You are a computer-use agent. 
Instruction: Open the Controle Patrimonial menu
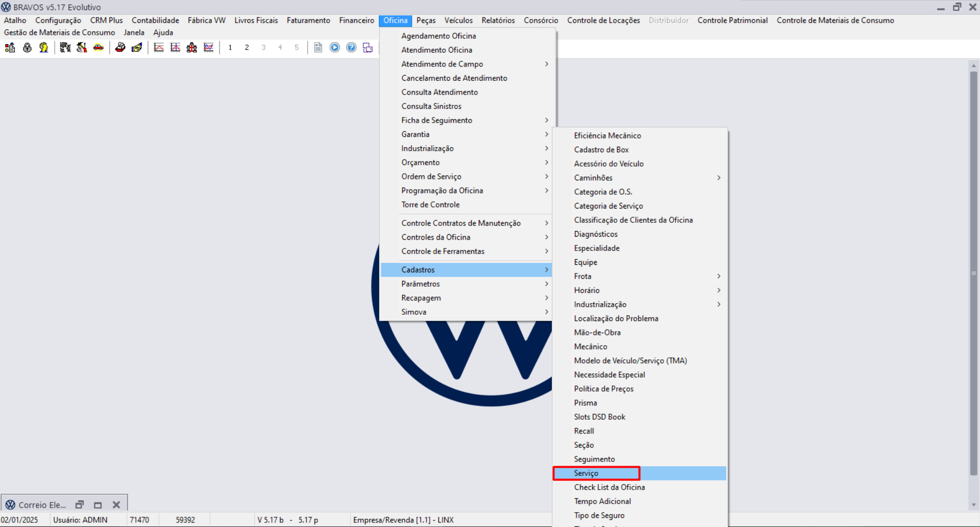pos(732,20)
